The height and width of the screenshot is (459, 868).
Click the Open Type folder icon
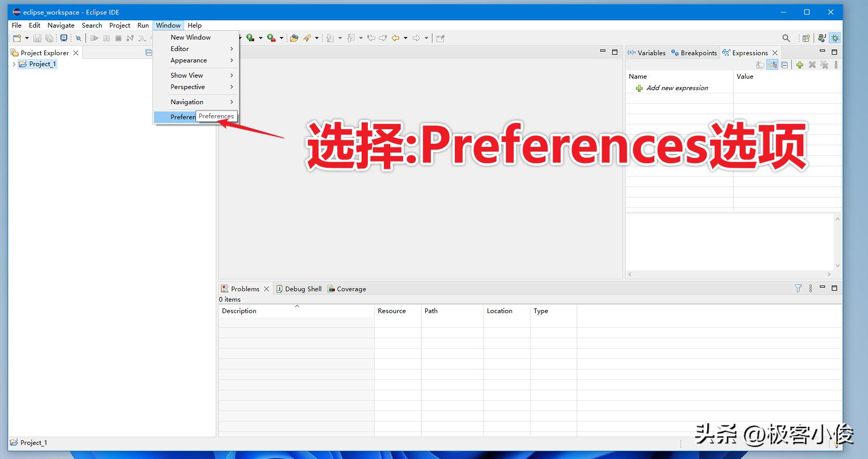click(294, 38)
